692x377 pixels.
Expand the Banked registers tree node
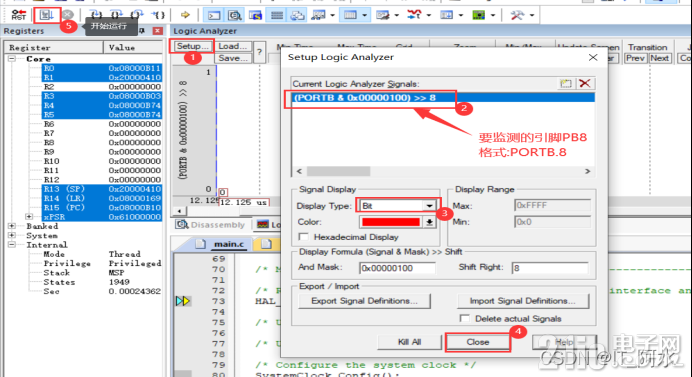click(12, 226)
